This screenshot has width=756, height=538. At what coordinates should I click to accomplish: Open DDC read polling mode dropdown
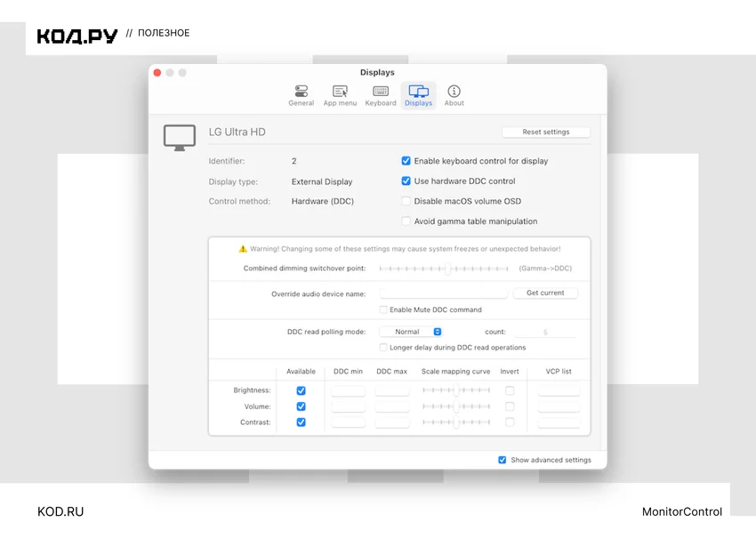[x=410, y=332]
